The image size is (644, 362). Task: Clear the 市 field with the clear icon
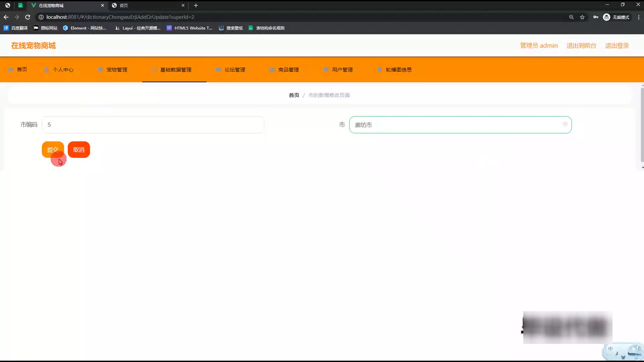point(565,124)
